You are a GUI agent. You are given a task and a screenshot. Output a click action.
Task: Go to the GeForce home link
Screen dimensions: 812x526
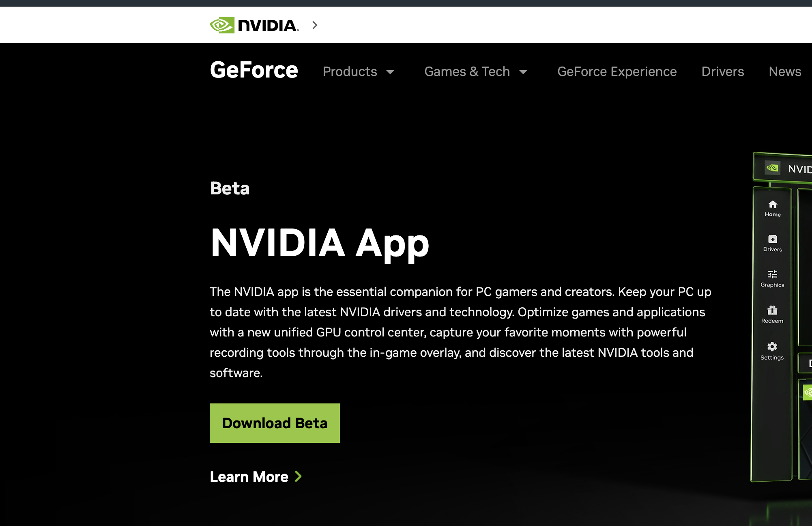click(x=254, y=70)
